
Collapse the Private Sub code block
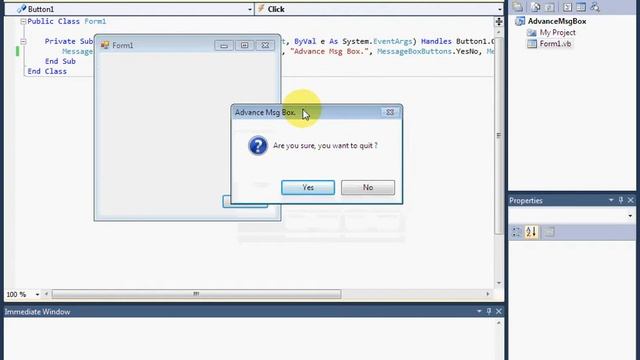coord(23,41)
